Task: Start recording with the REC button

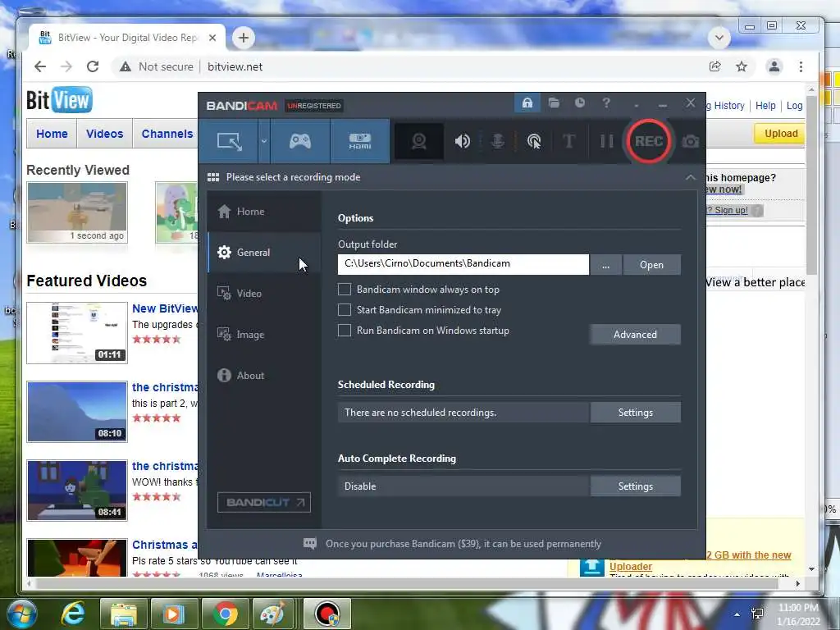Action: tap(649, 141)
